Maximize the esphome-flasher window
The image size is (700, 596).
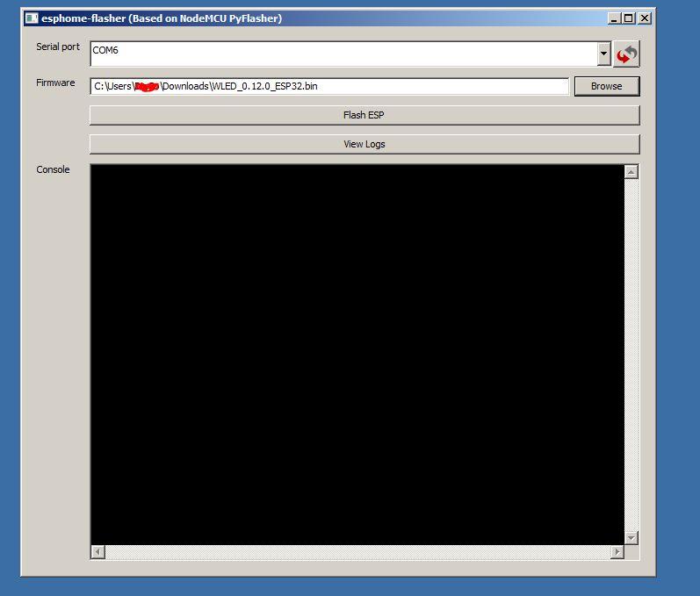(629, 18)
